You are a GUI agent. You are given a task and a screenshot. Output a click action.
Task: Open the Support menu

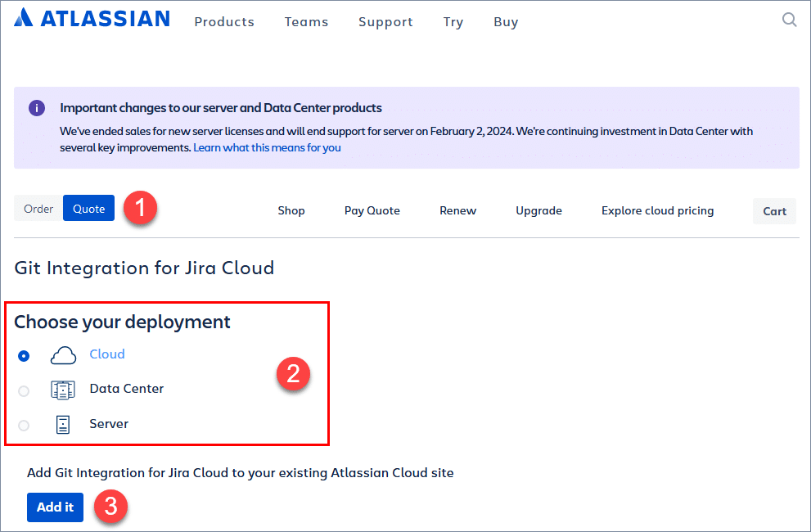tap(385, 22)
